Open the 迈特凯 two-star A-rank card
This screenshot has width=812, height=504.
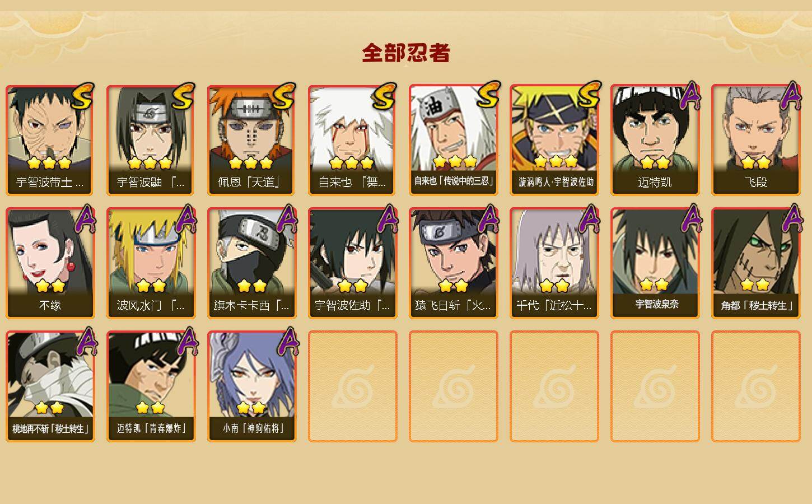655,140
